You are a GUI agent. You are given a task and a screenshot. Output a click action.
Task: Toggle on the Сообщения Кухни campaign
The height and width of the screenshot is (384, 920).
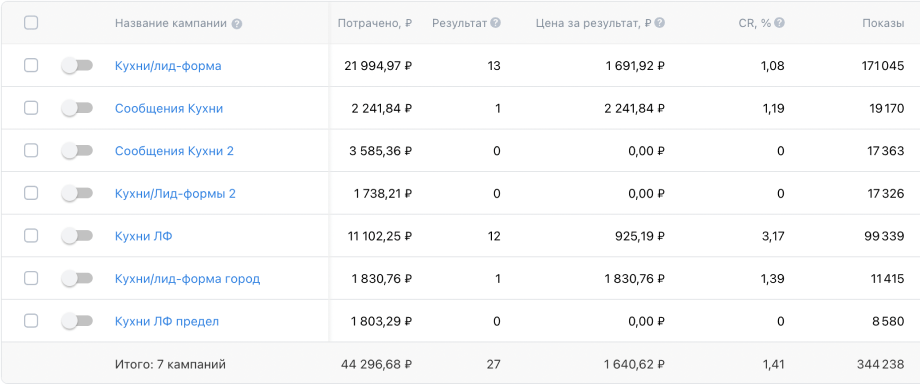pos(77,108)
